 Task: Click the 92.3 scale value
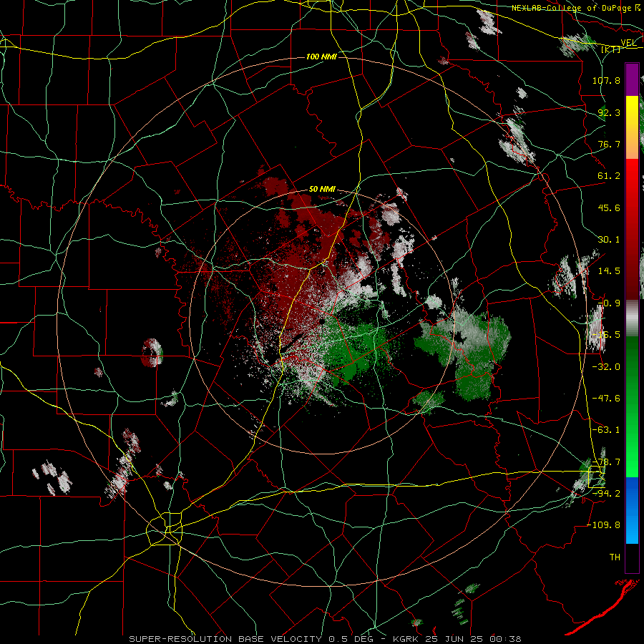pyautogui.click(x=609, y=112)
